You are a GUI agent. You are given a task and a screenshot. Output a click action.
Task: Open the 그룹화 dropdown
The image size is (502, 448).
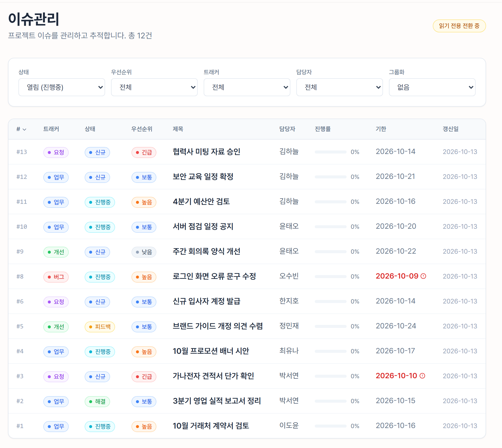pyautogui.click(x=432, y=87)
